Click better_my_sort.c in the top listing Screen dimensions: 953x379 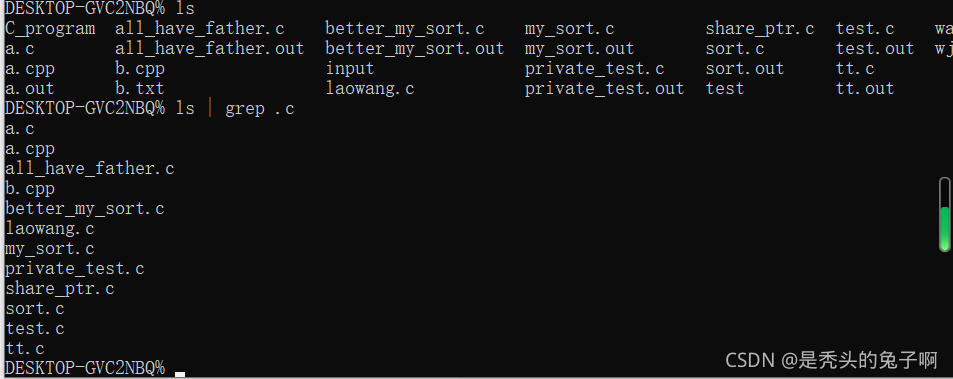404,29
